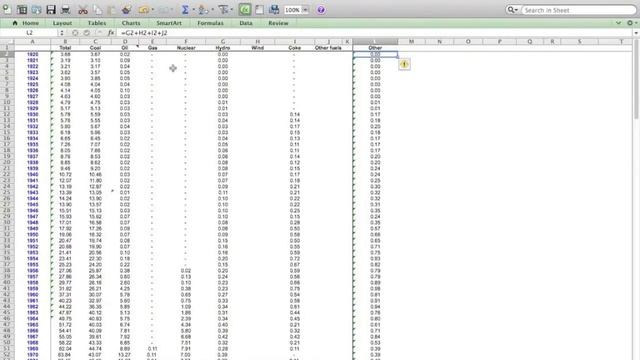Click the formula bar cancel circle
Image resolution: width=640 pixels, height=360 pixels.
coord(75,33)
